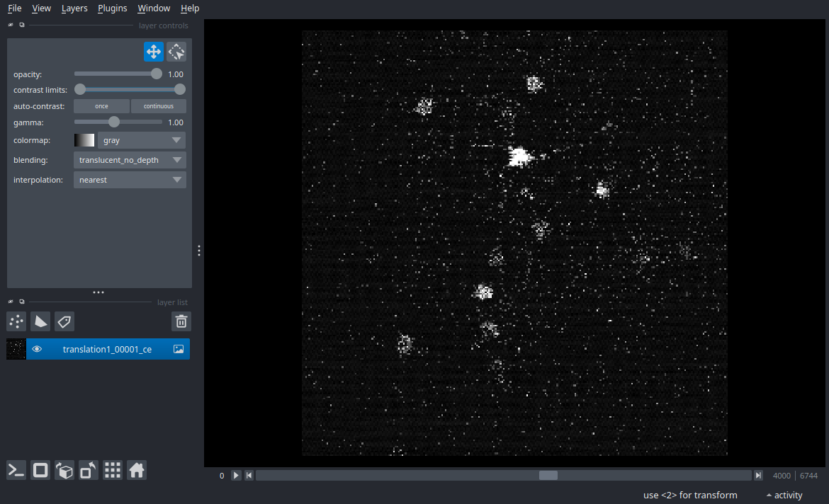This screenshot has height=504, width=829.
Task: Expand the activity log panel
Action: tap(784, 495)
